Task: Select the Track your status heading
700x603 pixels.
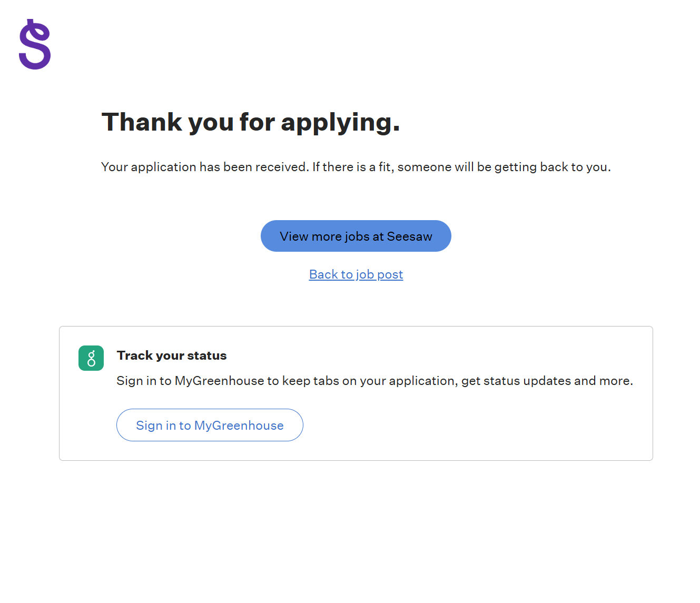Action: (172, 355)
